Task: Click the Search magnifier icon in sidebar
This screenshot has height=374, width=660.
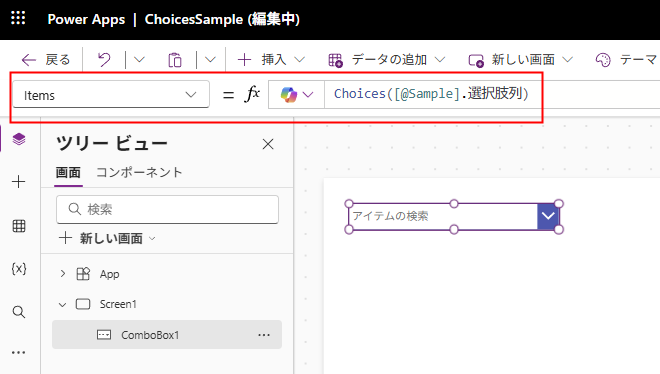Action: 19,312
